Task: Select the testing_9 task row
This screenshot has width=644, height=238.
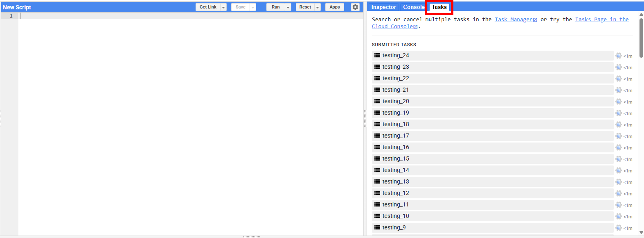Action: click(x=492, y=228)
